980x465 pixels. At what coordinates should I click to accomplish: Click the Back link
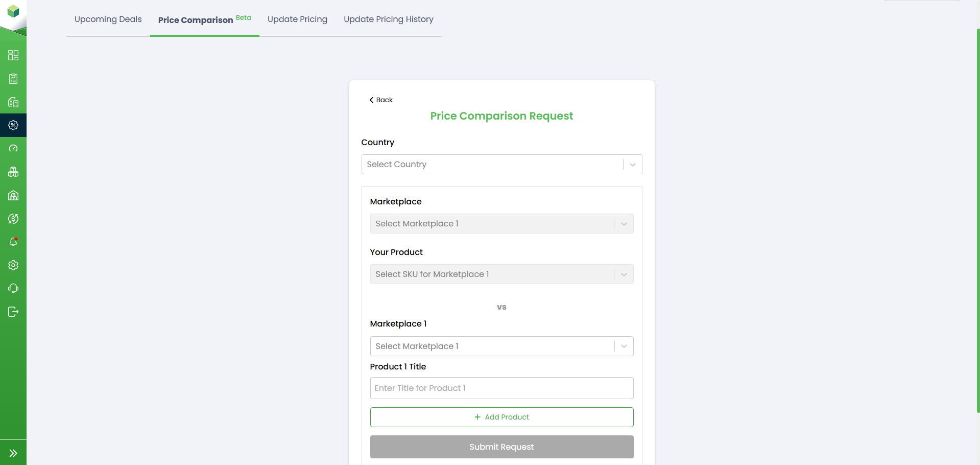click(x=381, y=100)
